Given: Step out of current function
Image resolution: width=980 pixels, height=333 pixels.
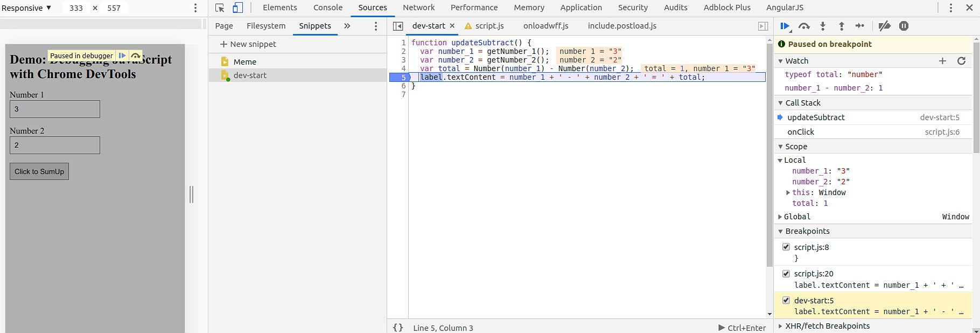Looking at the screenshot, I should [842, 26].
